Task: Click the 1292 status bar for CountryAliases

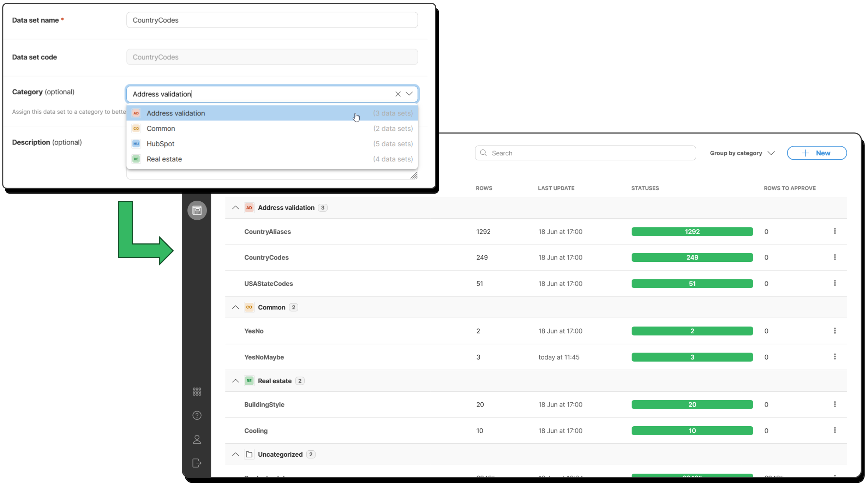Action: point(692,232)
